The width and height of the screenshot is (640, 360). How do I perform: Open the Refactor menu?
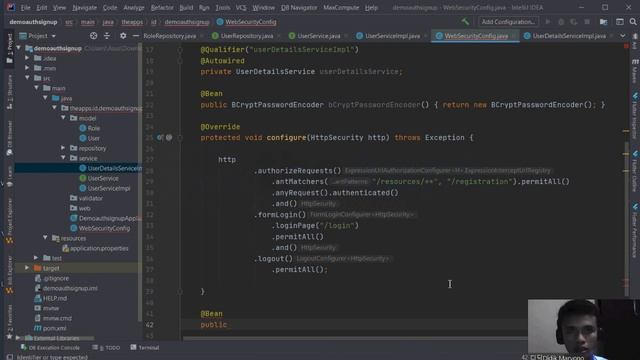[x=162, y=7]
